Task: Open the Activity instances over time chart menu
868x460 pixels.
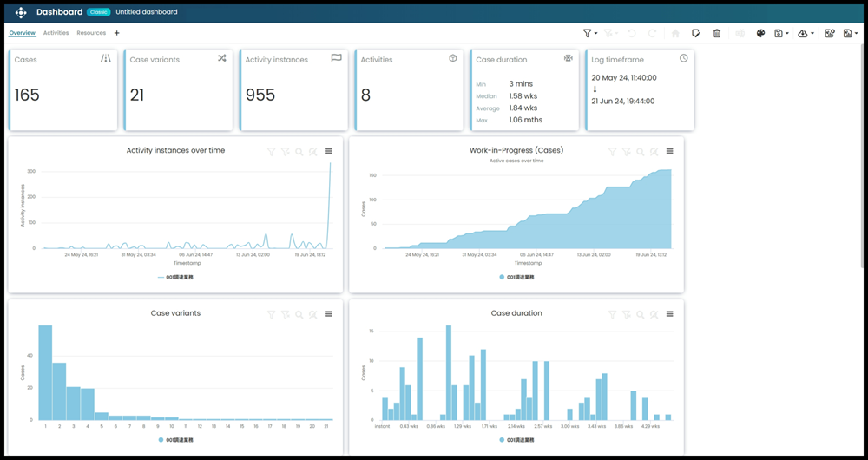Action: point(329,152)
